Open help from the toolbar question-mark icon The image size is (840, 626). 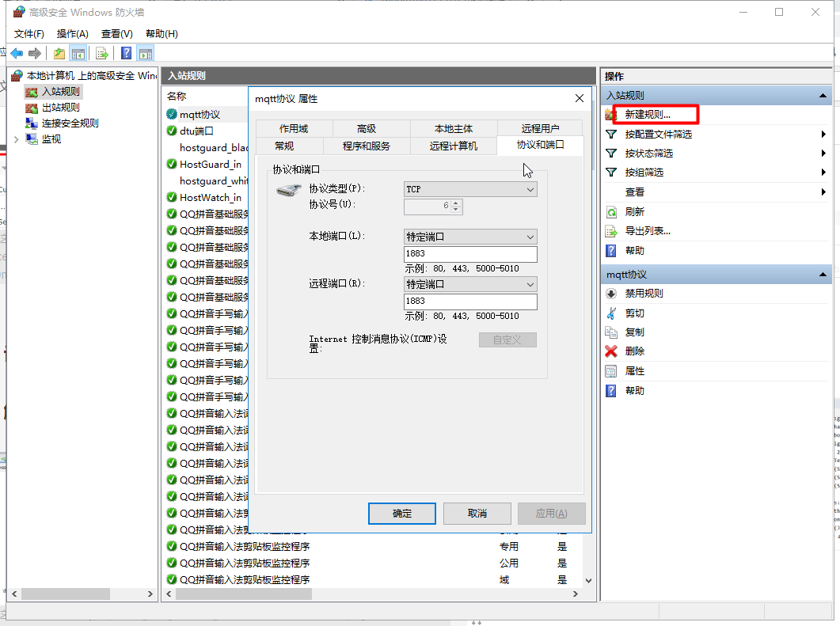click(127, 53)
